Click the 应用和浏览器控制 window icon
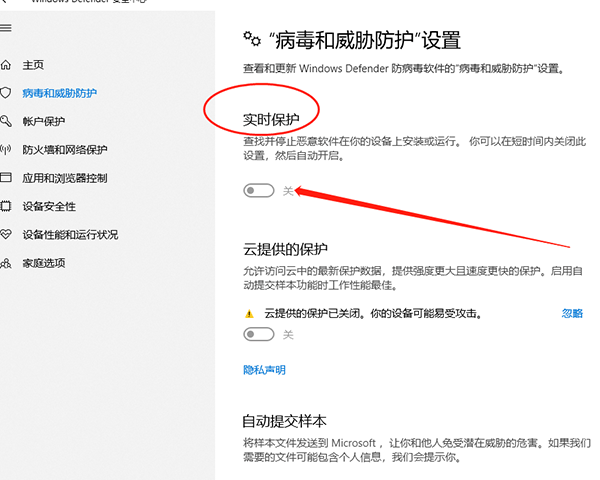The width and height of the screenshot is (600, 480). click(x=6, y=179)
